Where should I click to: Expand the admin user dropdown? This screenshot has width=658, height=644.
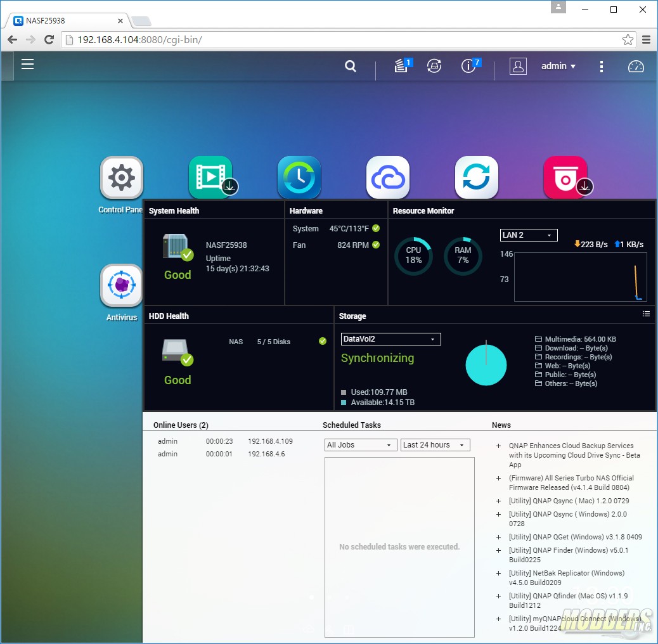tap(558, 67)
